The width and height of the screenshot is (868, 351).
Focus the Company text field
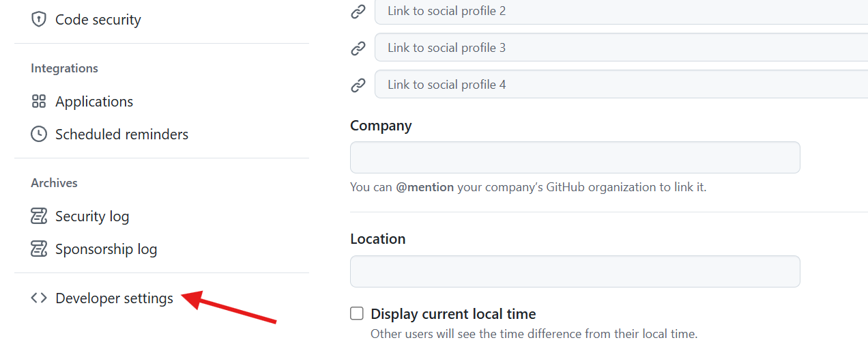[575, 158]
